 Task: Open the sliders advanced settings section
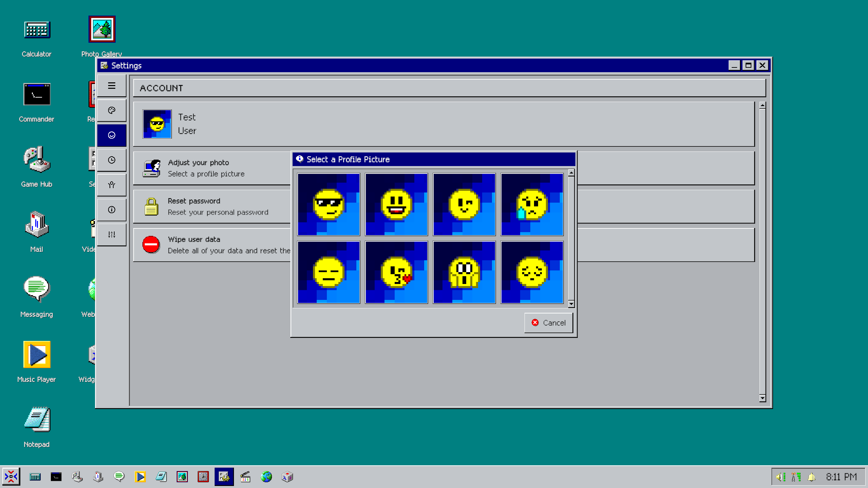(x=112, y=235)
